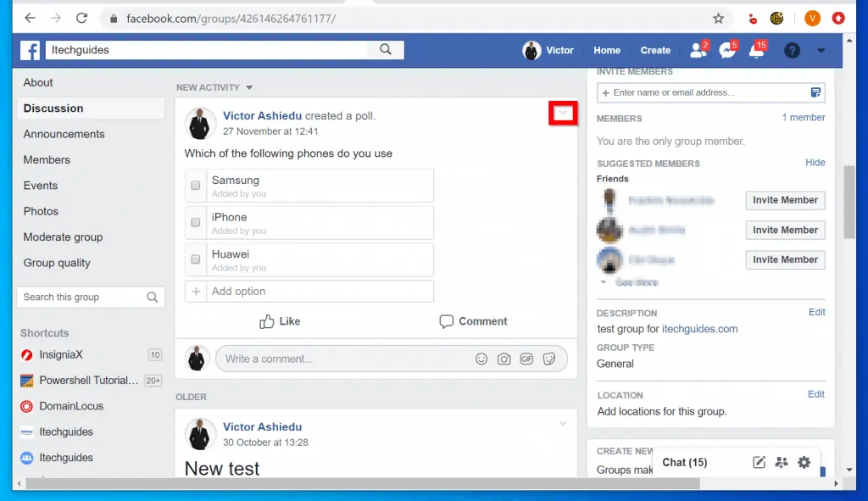868x501 pixels.
Task: Open the Photos section of the group
Action: coord(40,211)
